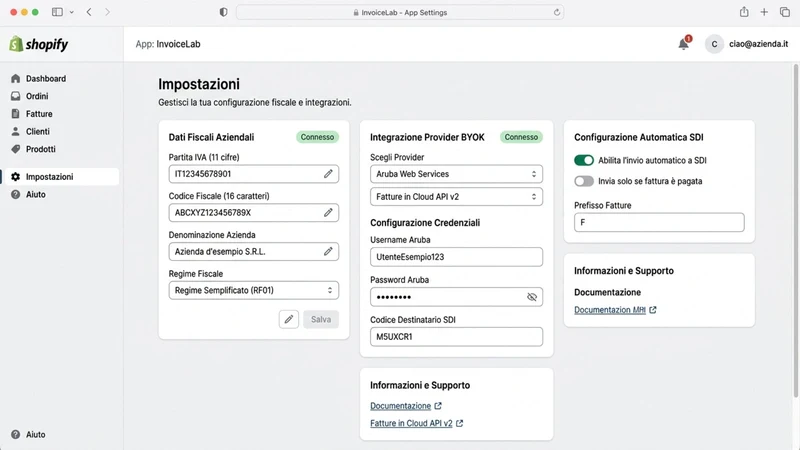Edit the Partita IVA field pencil
The width and height of the screenshot is (800, 450).
328,174
